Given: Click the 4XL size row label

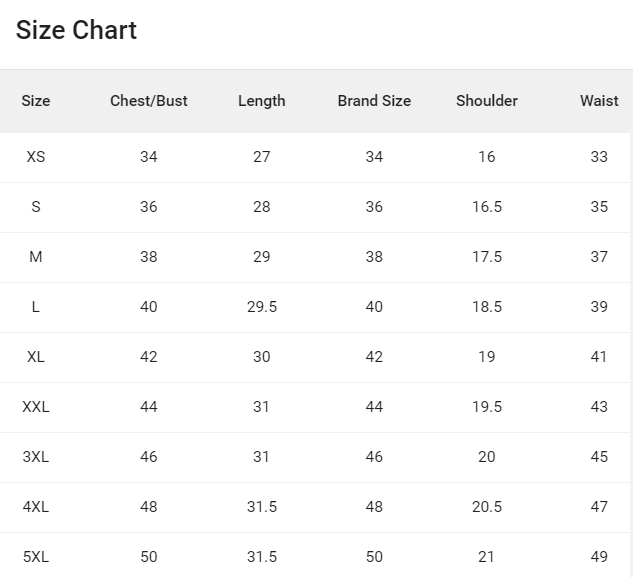Looking at the screenshot, I should coord(36,507).
